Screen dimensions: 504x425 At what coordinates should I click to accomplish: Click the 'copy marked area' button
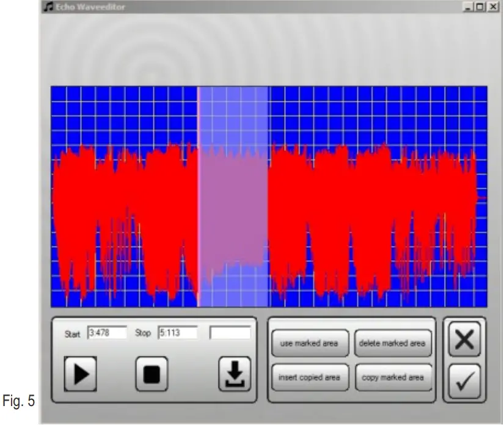tap(393, 377)
